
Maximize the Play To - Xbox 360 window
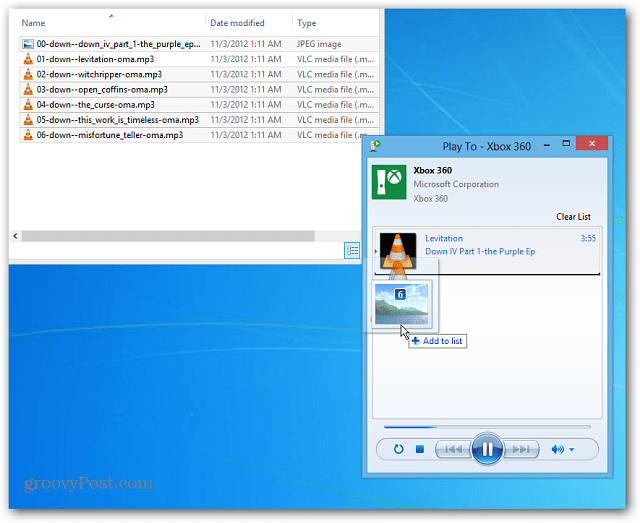566,143
